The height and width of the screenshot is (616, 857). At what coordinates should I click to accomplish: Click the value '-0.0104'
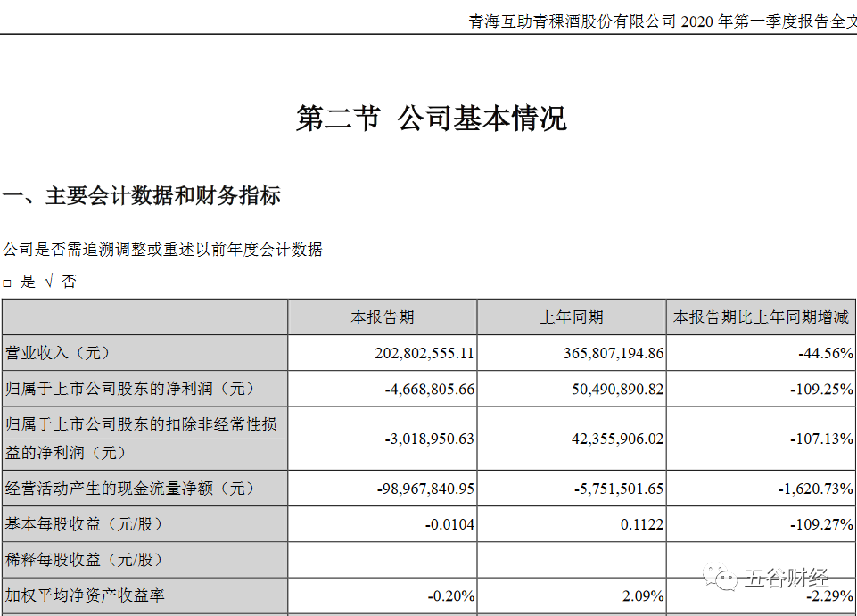(449, 525)
